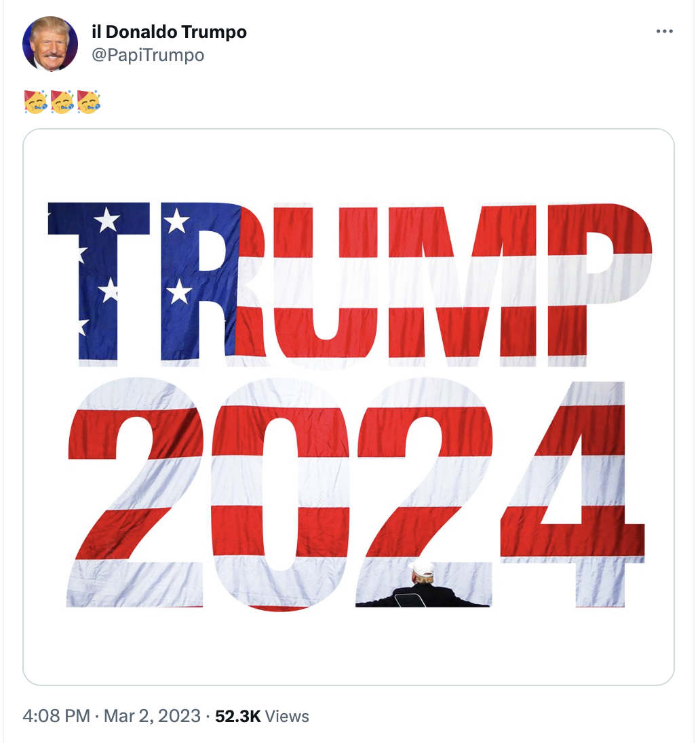Viewport: 700px width, 743px height.
Task: Open the three-dot more options menu
Action: (x=664, y=31)
